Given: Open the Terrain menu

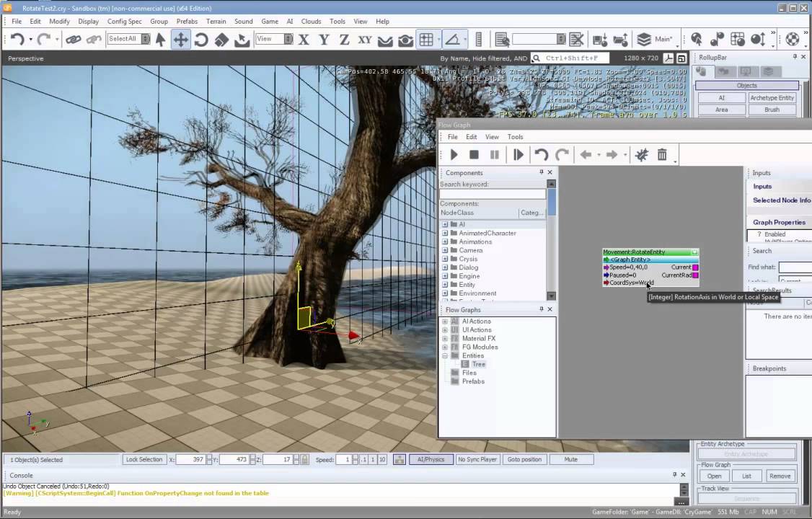Looking at the screenshot, I should point(216,21).
